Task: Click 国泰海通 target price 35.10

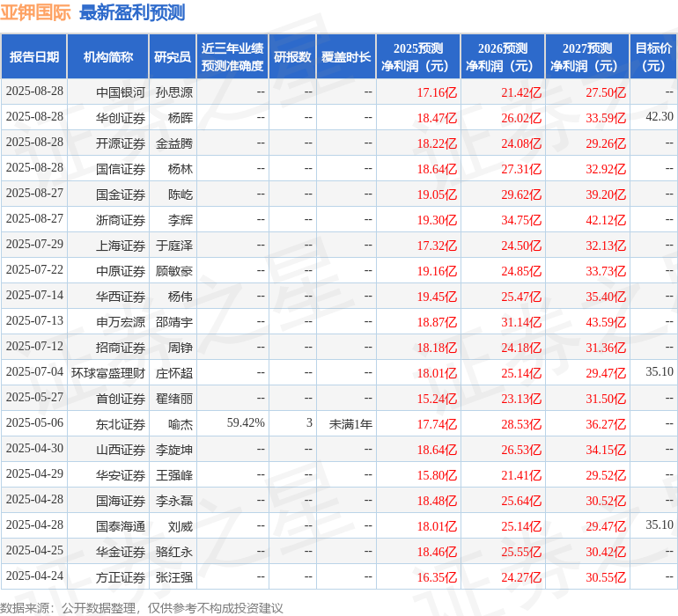Action: [x=660, y=524]
